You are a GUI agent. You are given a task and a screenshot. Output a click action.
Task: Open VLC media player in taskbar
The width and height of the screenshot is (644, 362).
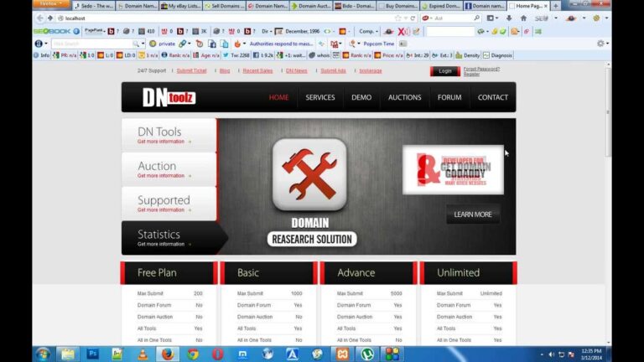[x=143, y=354]
